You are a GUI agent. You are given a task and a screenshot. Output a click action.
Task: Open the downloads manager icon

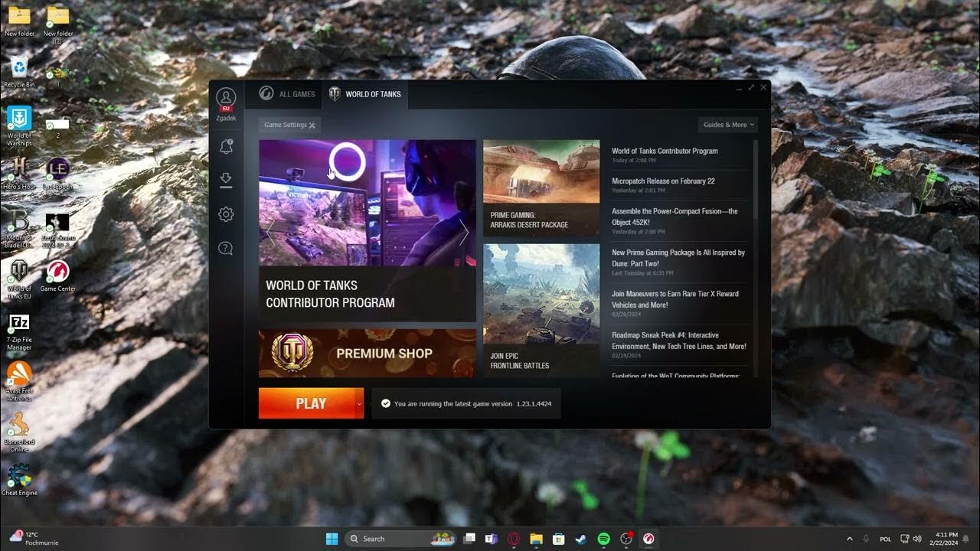[x=226, y=179]
